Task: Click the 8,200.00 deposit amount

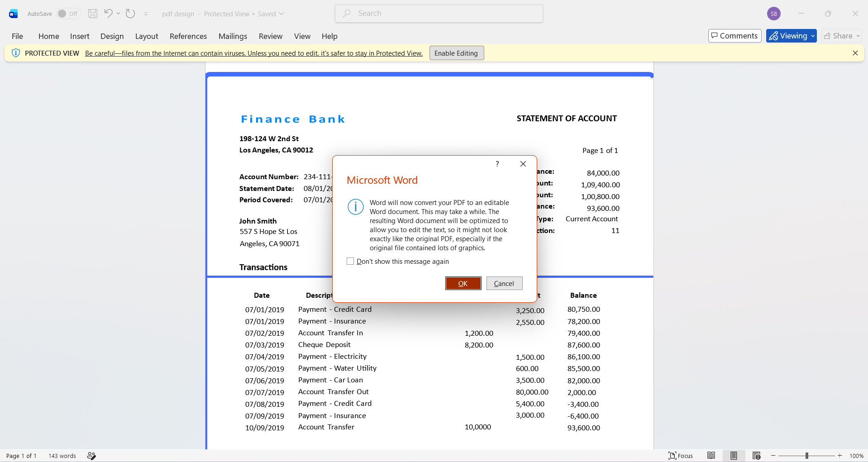Action: 479,345
